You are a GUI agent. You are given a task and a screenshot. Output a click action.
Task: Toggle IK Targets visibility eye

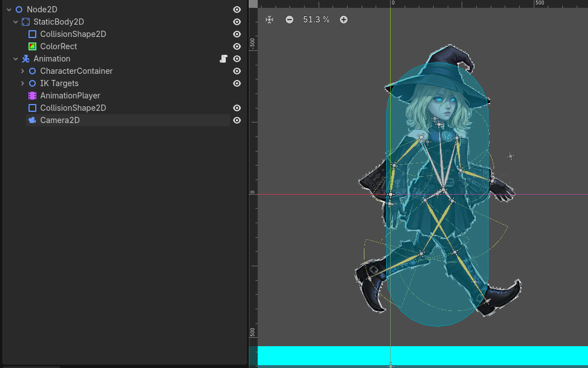[237, 83]
